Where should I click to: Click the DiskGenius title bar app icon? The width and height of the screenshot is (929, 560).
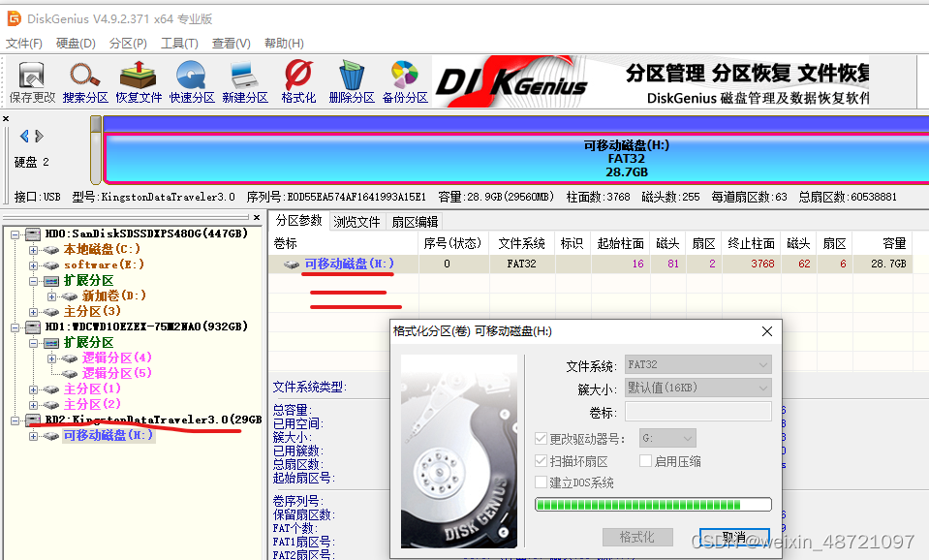14,19
